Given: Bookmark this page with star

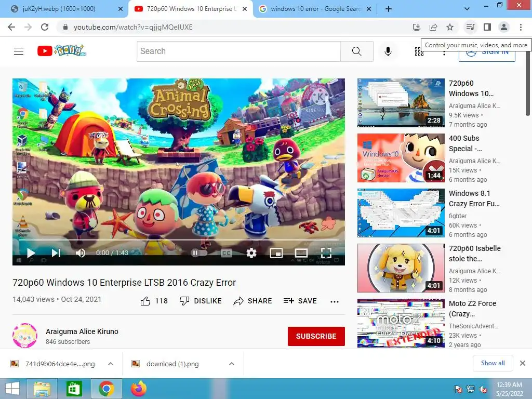Looking at the screenshot, I should [450, 27].
